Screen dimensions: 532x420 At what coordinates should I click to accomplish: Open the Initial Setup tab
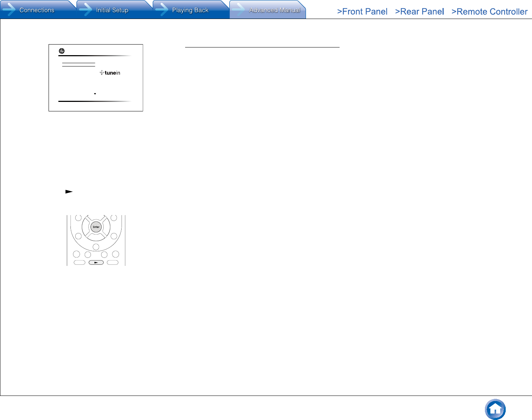pos(115,10)
